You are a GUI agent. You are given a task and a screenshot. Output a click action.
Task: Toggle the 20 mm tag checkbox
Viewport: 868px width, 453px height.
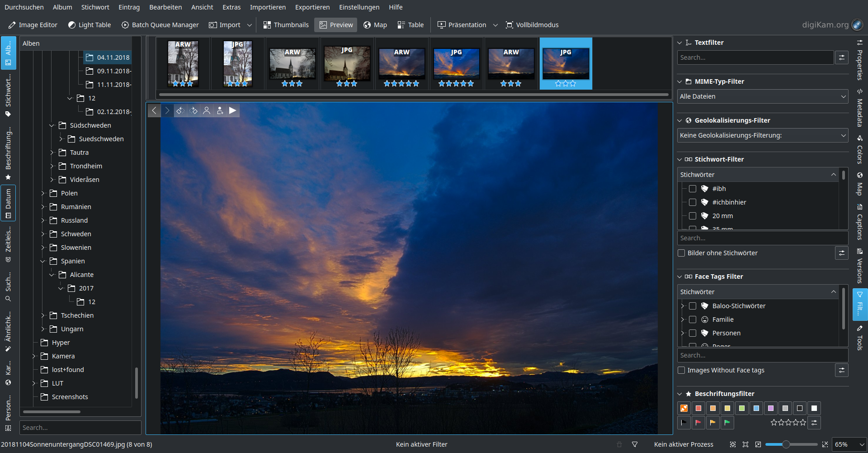pyautogui.click(x=693, y=216)
